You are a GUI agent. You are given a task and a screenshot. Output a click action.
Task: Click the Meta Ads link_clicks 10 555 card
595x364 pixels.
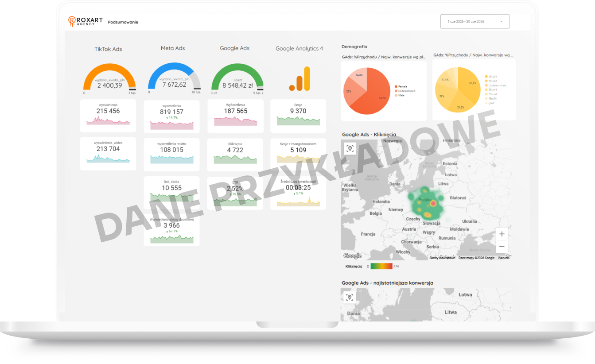coord(171,191)
